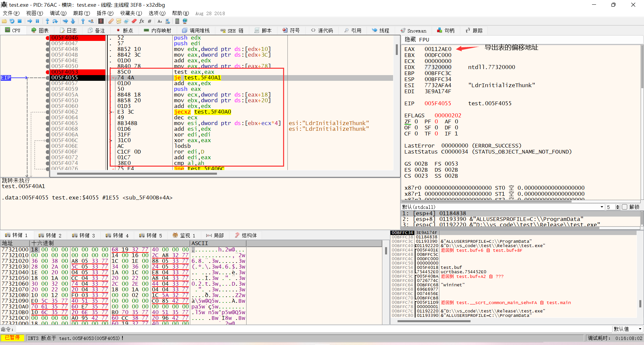
Task: Switch to the 监视 1 tab
Action: [x=184, y=235]
